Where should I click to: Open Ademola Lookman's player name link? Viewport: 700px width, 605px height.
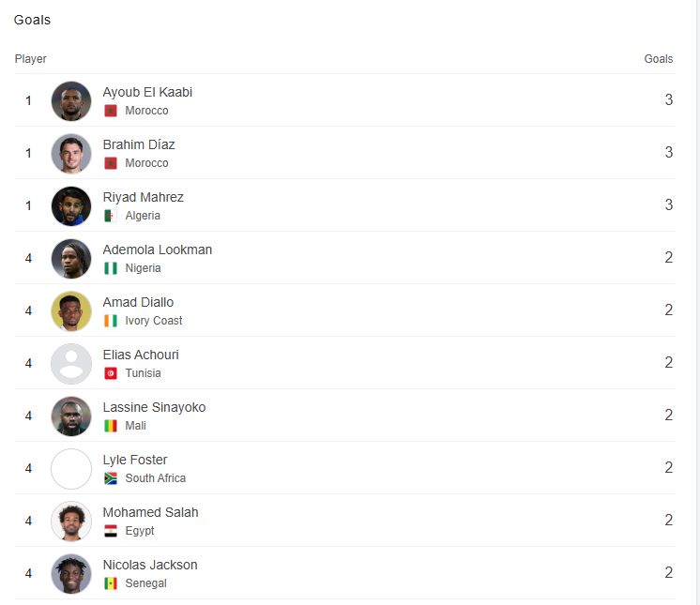point(158,250)
